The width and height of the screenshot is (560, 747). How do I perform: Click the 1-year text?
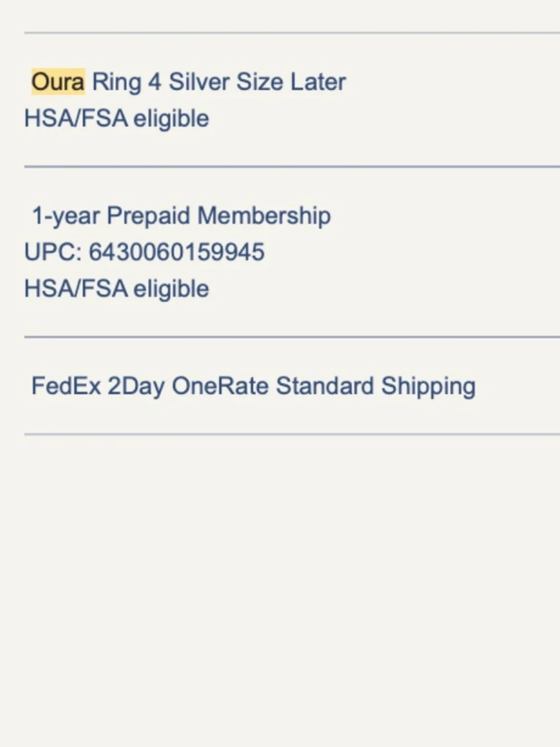pyautogui.click(x=66, y=216)
